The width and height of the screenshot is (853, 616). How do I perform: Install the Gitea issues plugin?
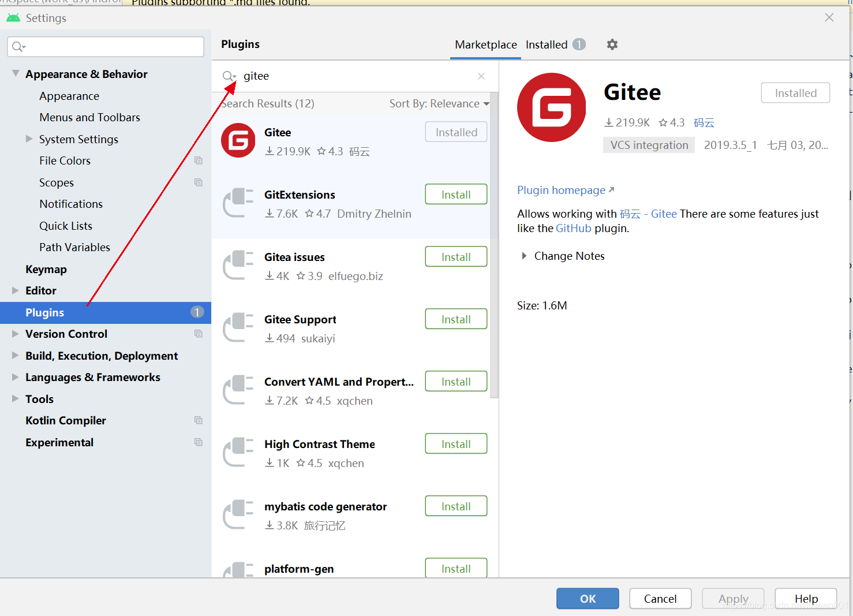(456, 257)
